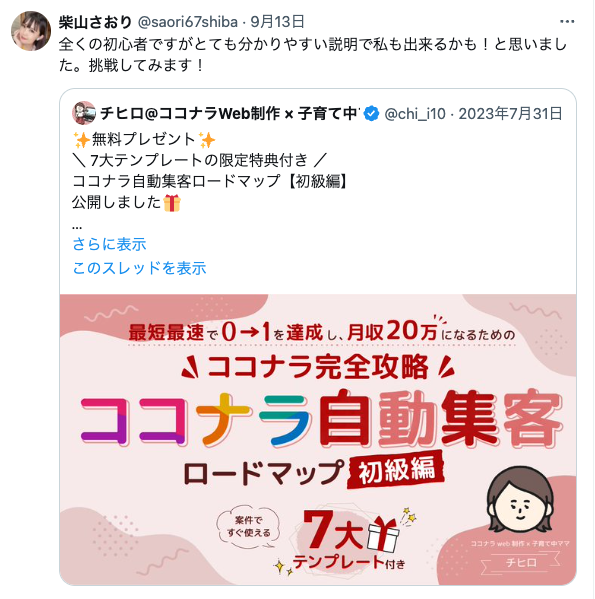Click the blue verified badge next to チヒロ
The height and width of the screenshot is (599, 595).
371,113
